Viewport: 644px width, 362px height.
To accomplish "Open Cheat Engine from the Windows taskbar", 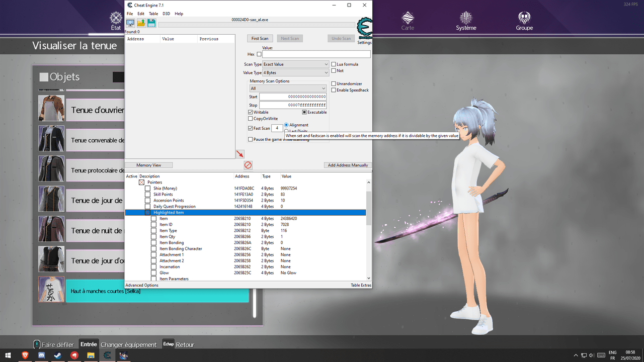I will point(107,355).
